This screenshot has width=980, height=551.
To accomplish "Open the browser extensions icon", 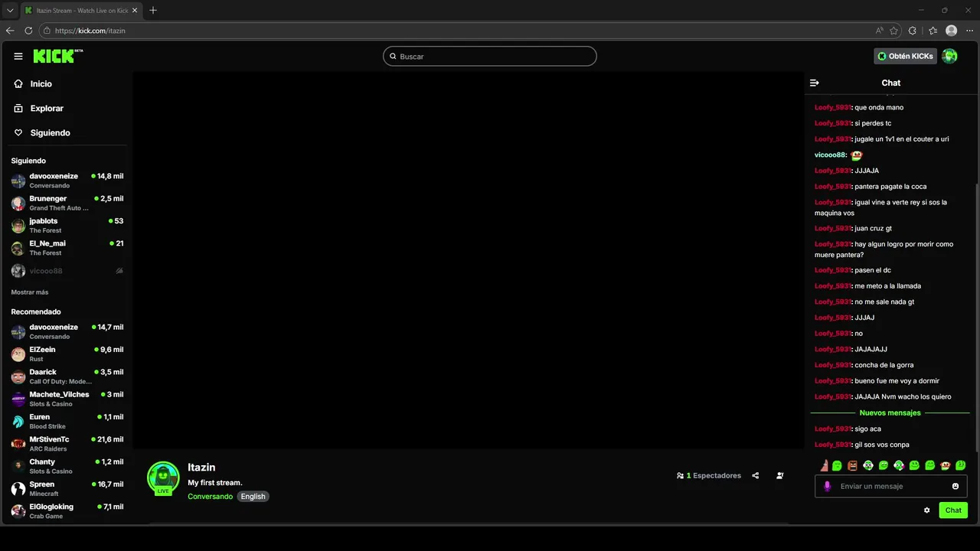I will [x=913, y=31].
